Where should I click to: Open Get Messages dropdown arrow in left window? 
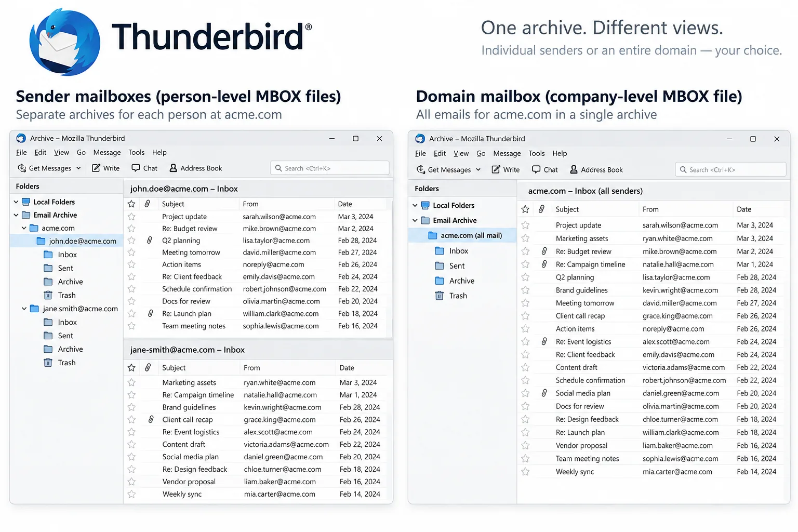pos(78,168)
